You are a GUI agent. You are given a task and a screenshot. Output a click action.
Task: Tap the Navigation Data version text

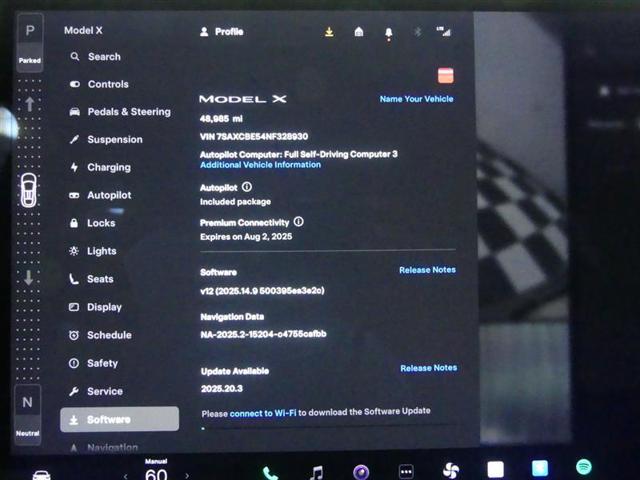263,334
